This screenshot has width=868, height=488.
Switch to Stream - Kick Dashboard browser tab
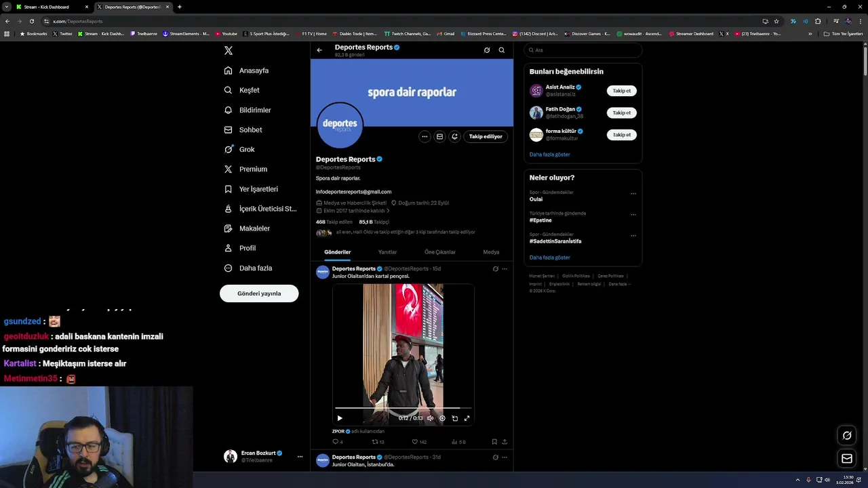pyautogui.click(x=52, y=7)
